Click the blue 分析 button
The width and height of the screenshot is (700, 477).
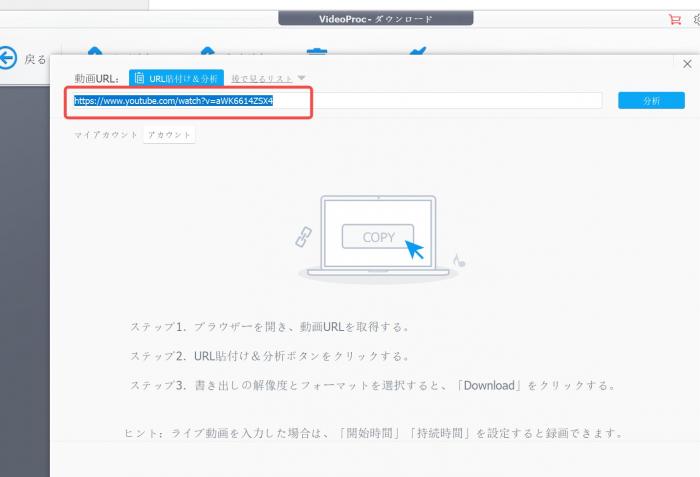click(x=651, y=100)
